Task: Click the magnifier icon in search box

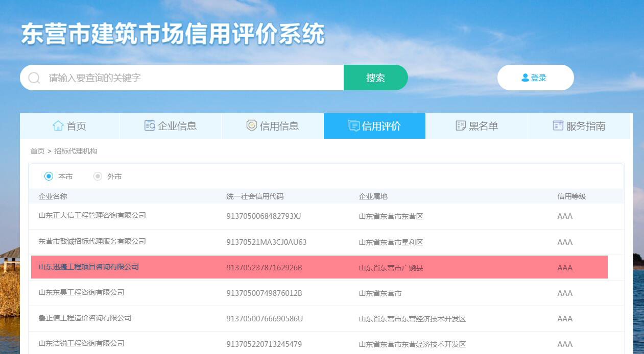Action: point(34,78)
